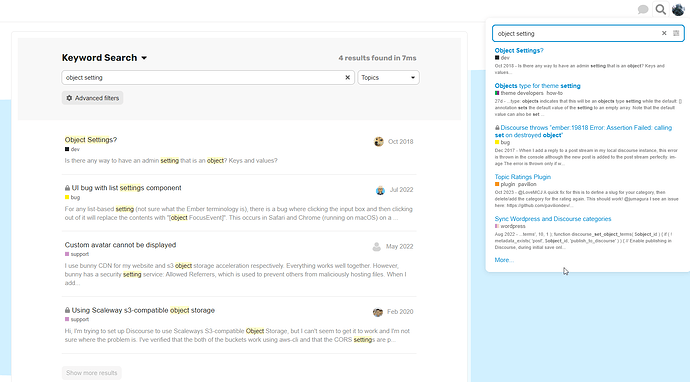Image resolution: width=690 pixels, height=382 pixels.
Task: Open advanced search options icon in popup
Action: (x=676, y=33)
